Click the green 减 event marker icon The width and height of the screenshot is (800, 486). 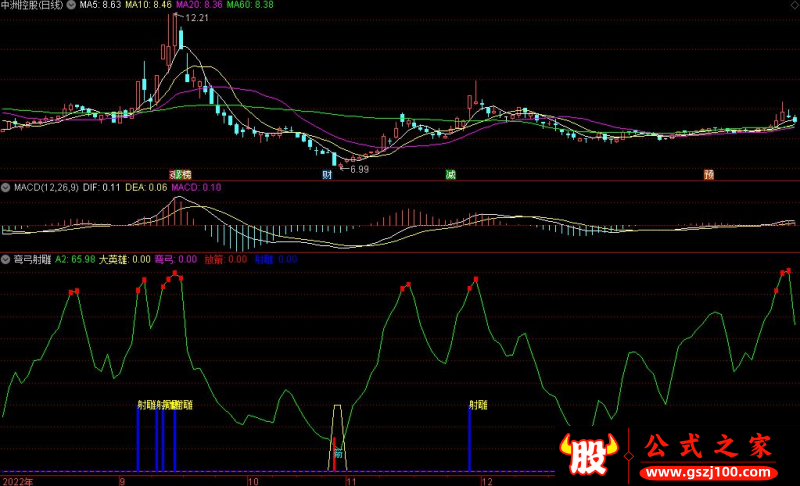tap(451, 174)
